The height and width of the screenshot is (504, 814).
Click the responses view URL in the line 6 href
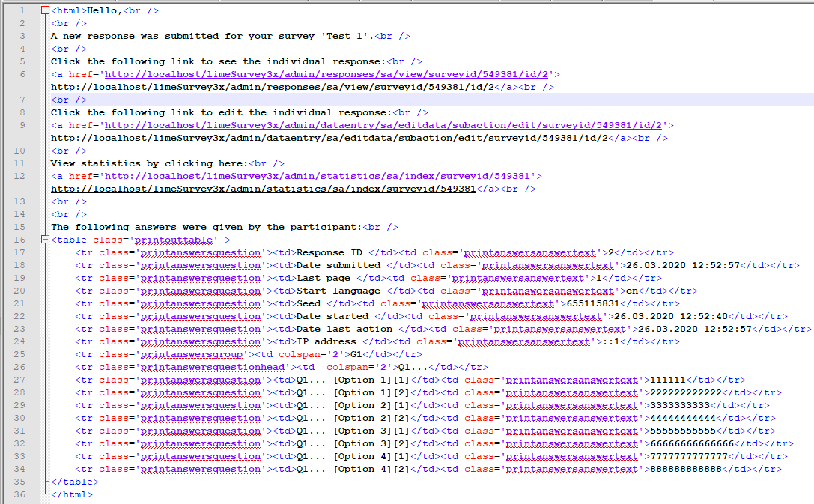click(329, 74)
